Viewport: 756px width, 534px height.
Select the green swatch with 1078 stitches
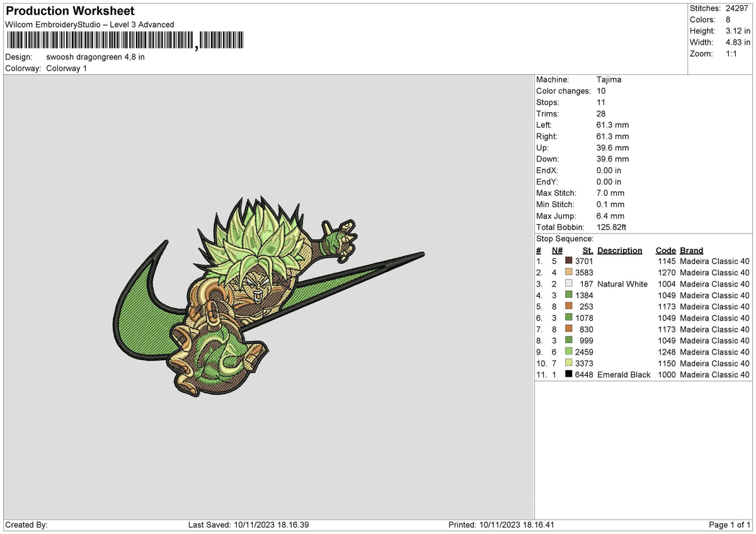coord(569,317)
